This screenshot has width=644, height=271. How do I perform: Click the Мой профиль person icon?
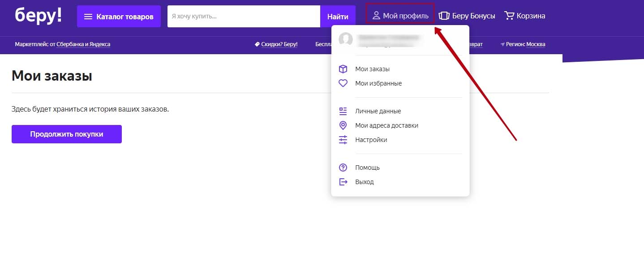(376, 16)
